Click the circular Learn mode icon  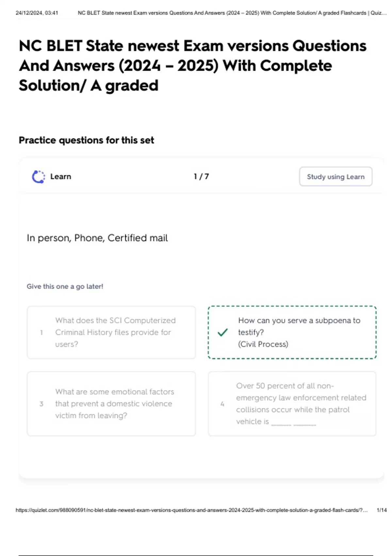(x=39, y=177)
